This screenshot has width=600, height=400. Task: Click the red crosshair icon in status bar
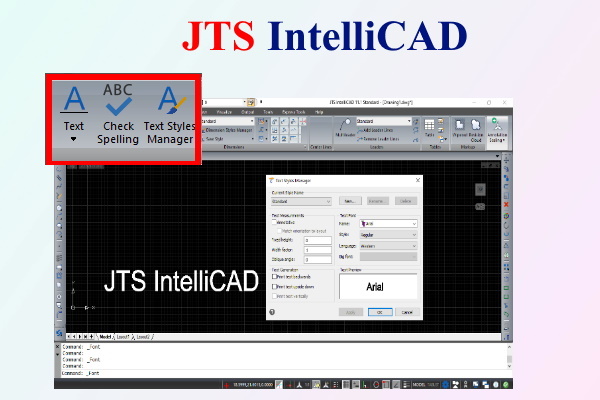tap(227, 385)
